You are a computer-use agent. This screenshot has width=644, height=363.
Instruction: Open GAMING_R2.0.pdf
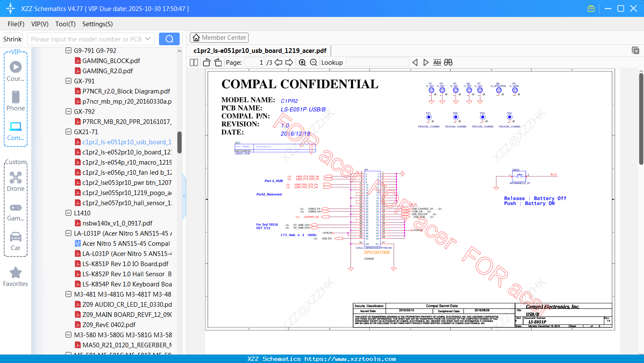(x=107, y=71)
